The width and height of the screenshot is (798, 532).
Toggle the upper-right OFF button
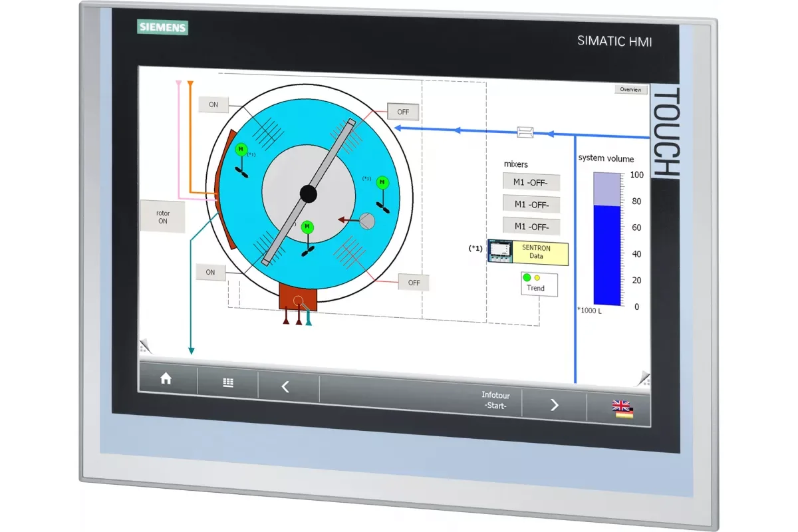click(x=403, y=112)
